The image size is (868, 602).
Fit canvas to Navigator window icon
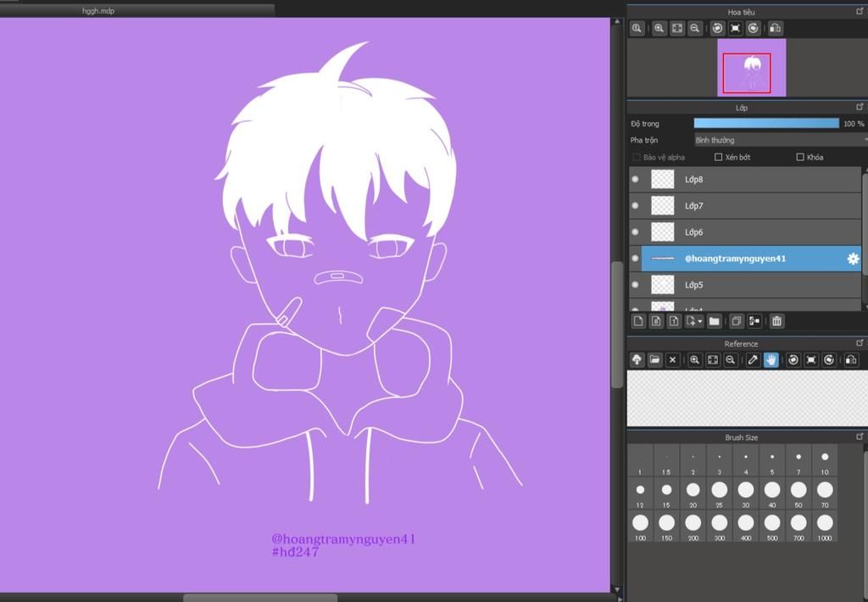coord(677,28)
